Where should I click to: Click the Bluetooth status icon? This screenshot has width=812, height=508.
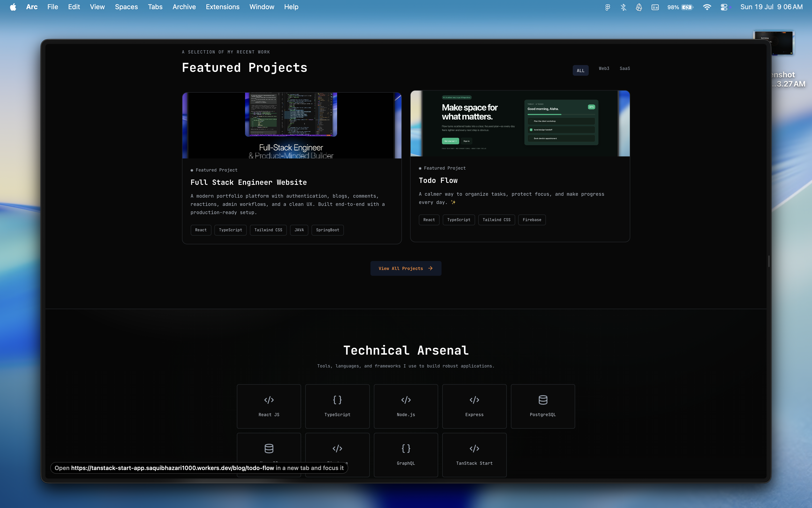[623, 7]
